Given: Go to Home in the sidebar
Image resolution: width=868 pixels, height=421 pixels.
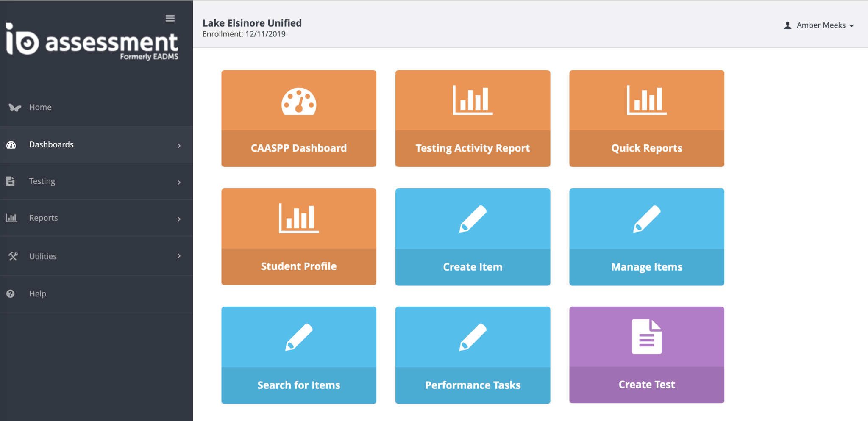Looking at the screenshot, I should [40, 108].
